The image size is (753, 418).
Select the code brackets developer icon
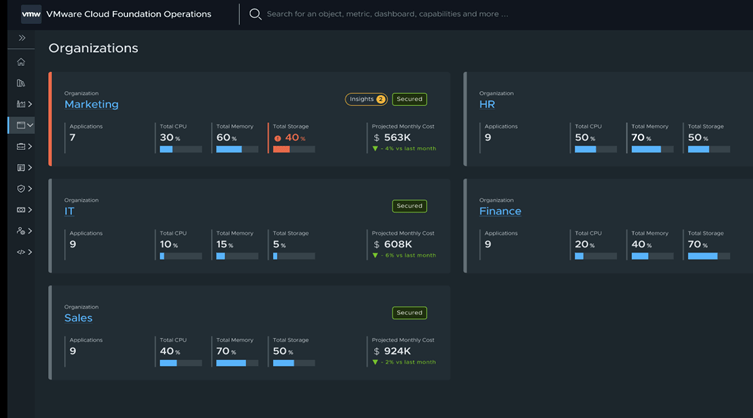click(x=21, y=252)
